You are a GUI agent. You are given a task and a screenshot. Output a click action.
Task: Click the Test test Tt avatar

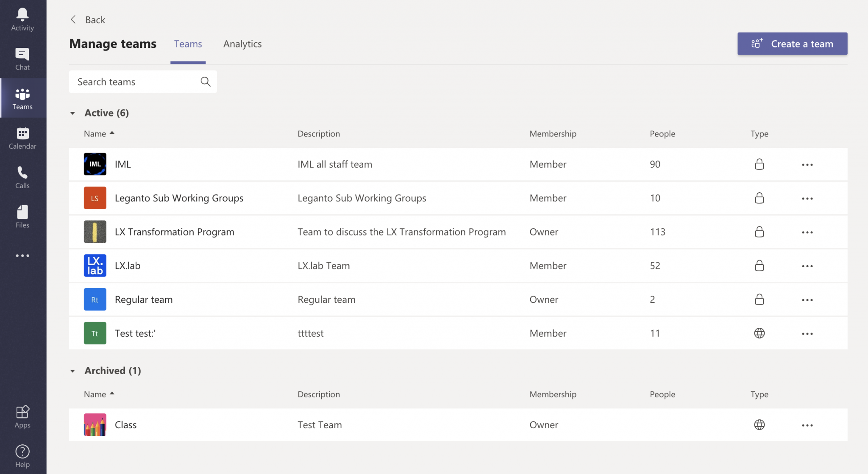click(95, 333)
